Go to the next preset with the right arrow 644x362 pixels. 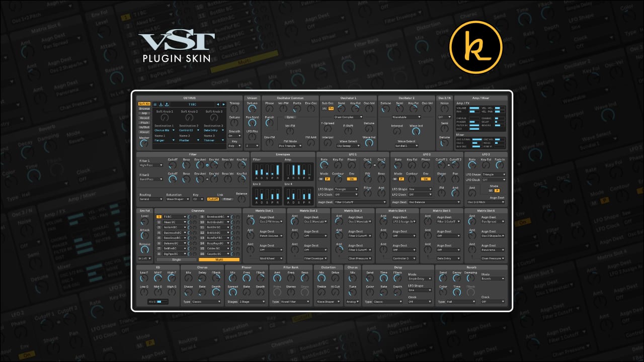tap(224, 104)
